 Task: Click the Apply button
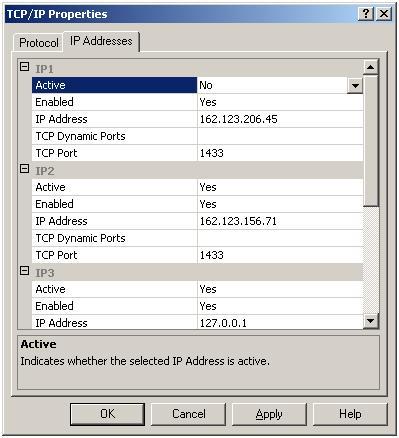click(269, 414)
